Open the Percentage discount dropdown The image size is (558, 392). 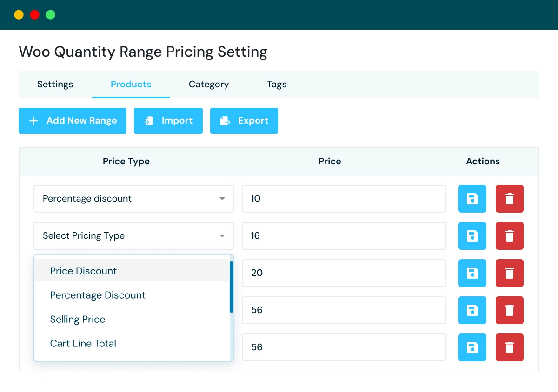pyautogui.click(x=134, y=199)
